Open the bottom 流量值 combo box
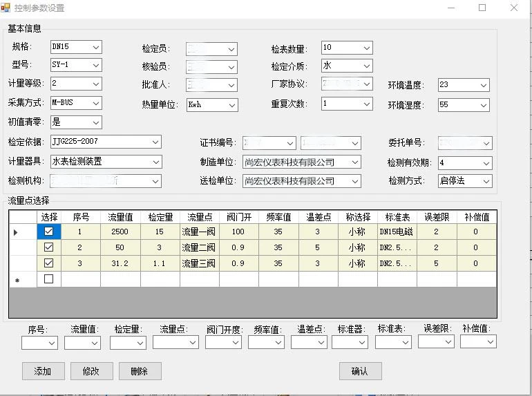Screen dimensions: 532x396 point(82,343)
